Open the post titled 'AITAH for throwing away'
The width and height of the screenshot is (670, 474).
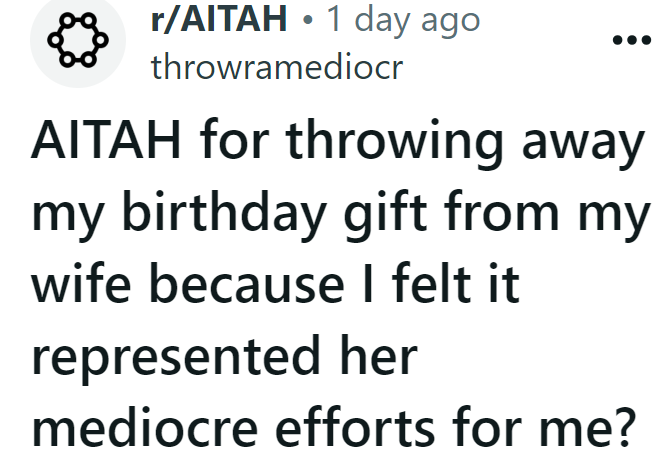point(334,292)
